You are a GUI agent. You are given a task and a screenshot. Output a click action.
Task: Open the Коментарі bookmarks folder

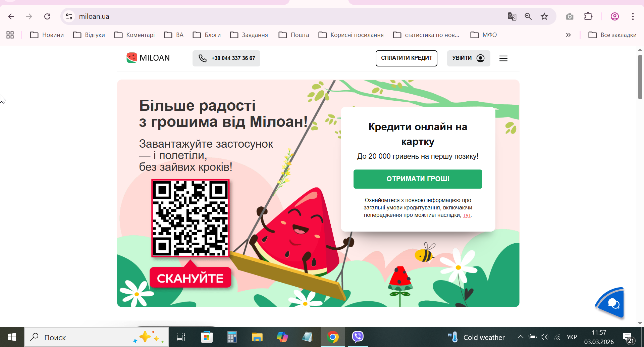(x=135, y=35)
